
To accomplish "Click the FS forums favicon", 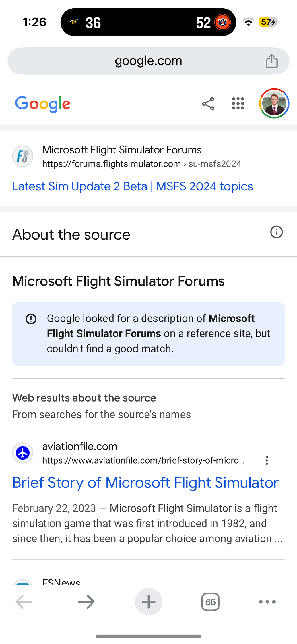I will (23, 156).
